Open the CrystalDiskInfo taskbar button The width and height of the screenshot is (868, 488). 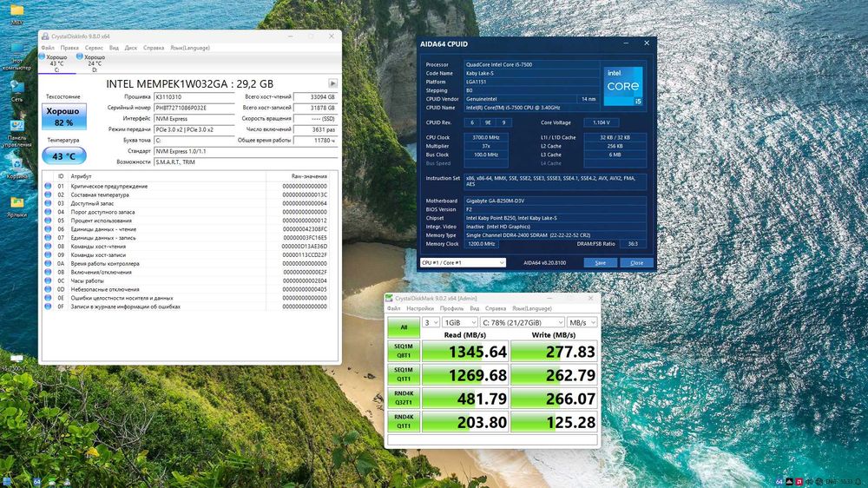pos(67,482)
